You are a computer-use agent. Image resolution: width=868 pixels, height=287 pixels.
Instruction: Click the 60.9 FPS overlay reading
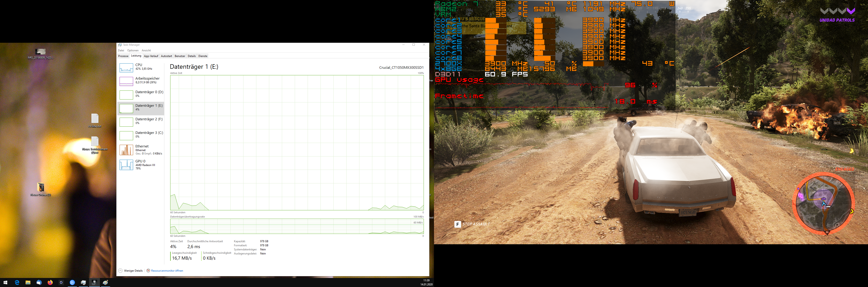(506, 74)
